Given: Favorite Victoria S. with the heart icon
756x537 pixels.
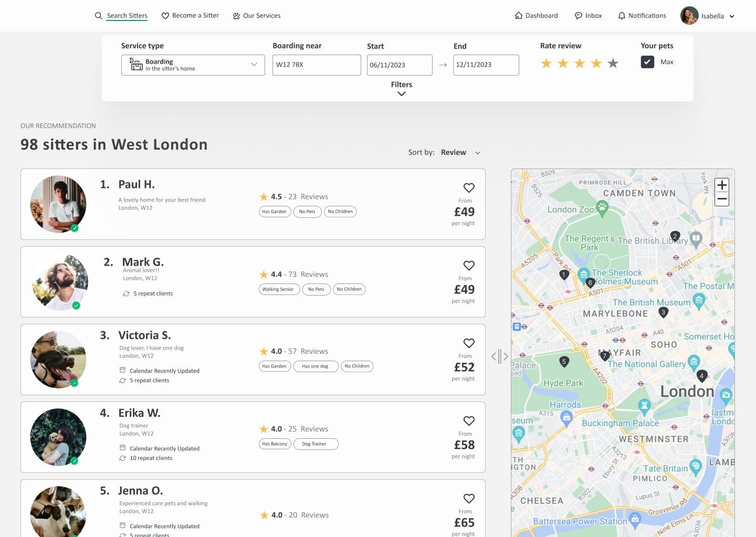Looking at the screenshot, I should pyautogui.click(x=469, y=343).
